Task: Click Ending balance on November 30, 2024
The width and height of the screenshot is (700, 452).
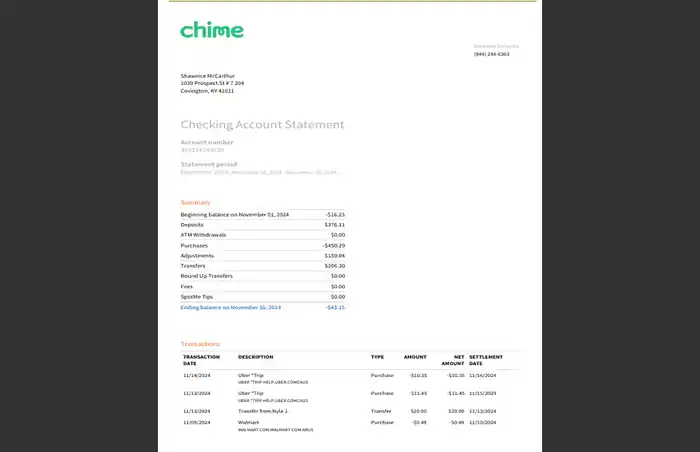Action: pyautogui.click(x=231, y=307)
